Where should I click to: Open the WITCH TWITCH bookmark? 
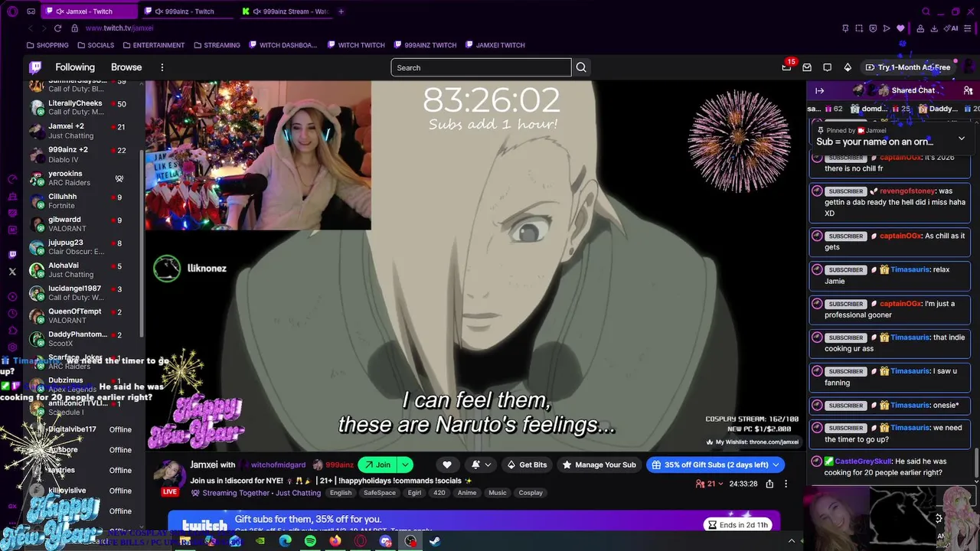click(x=356, y=45)
